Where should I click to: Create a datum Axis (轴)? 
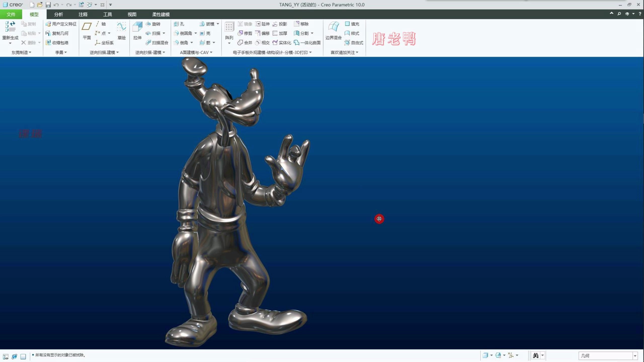click(101, 24)
